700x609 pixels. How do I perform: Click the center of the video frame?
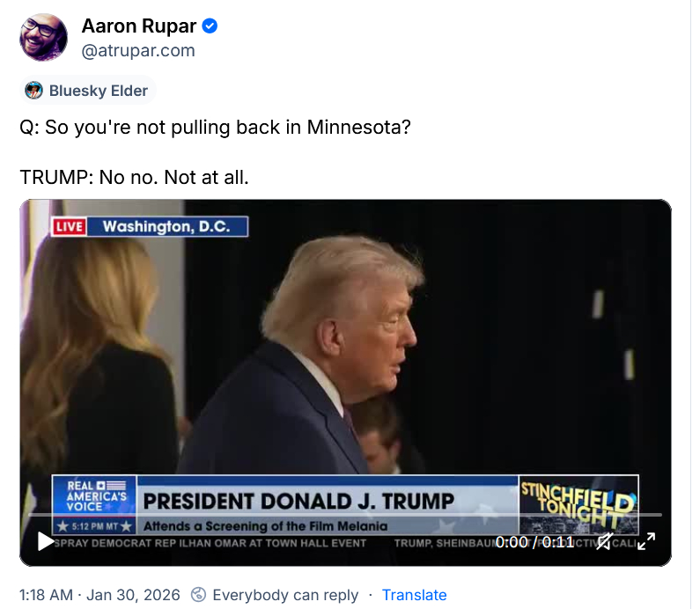click(345, 383)
